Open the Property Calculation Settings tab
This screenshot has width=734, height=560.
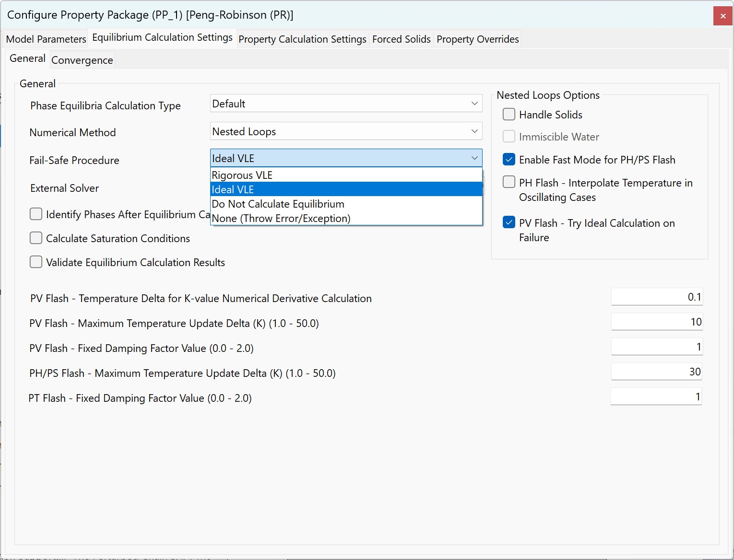[x=302, y=39]
